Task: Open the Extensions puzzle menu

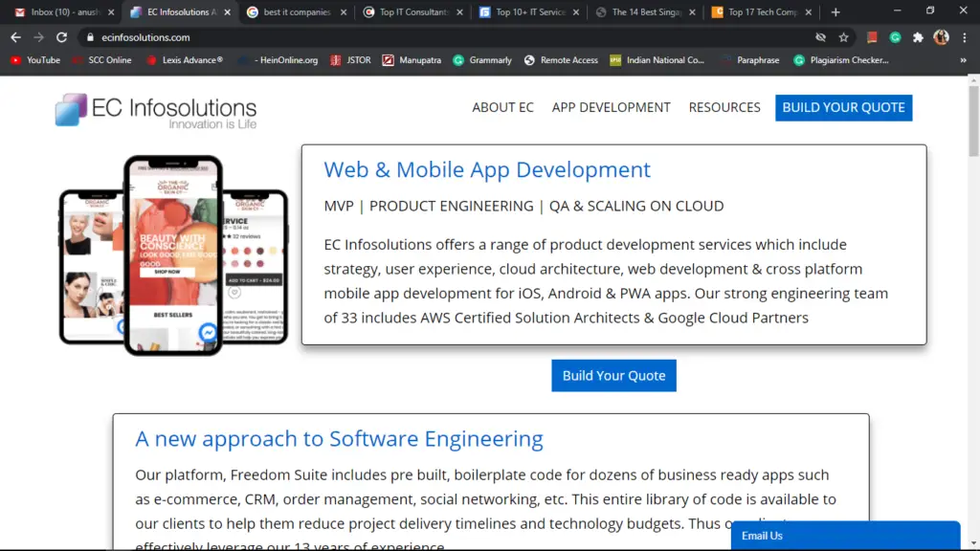Action: coord(918,37)
